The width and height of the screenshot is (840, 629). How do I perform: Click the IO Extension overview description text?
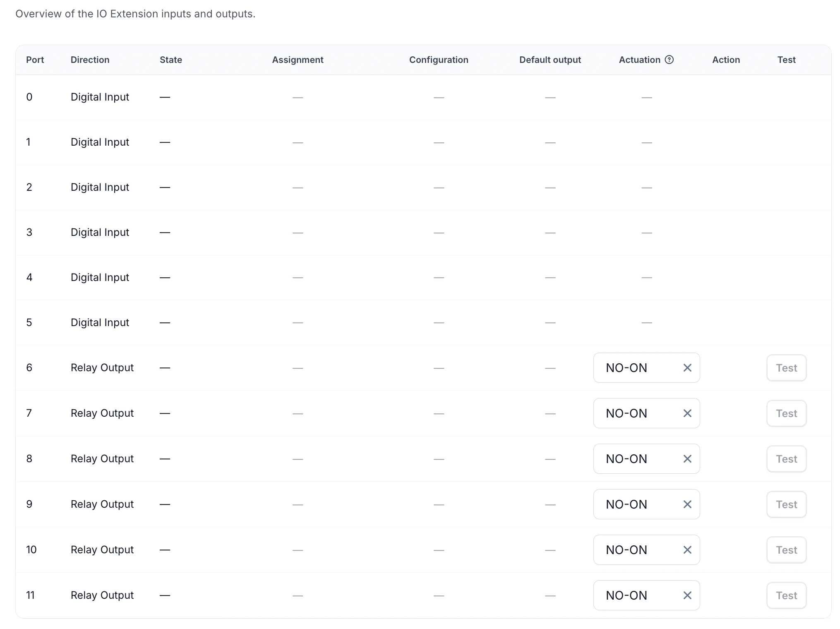135,14
